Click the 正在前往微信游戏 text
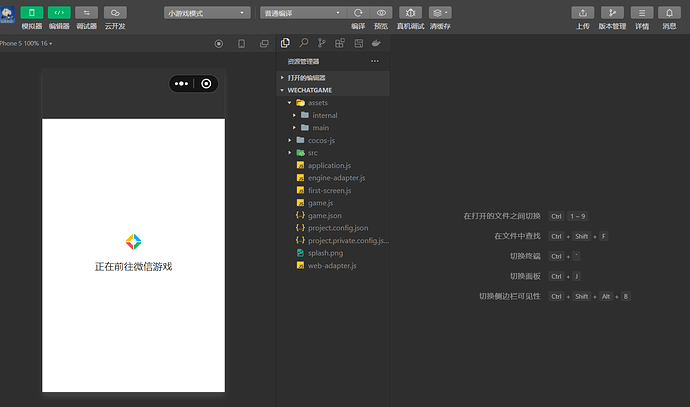The image size is (690, 407). [x=133, y=267]
